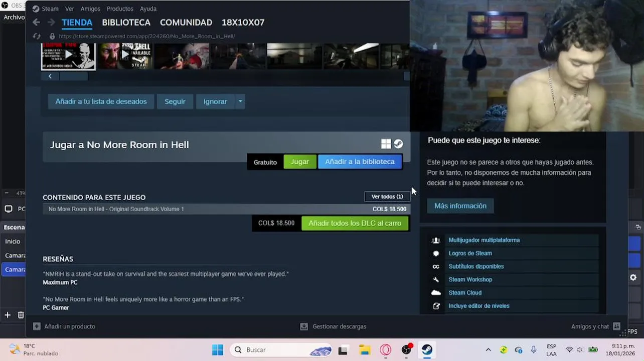Screen dimensions: 644x361
Task: Click the Multijugador multiplataforma icon
Action: (436, 240)
